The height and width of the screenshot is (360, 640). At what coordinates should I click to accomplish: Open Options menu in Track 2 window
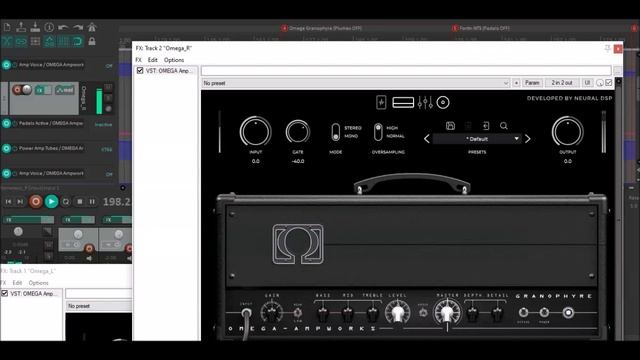coord(174,60)
